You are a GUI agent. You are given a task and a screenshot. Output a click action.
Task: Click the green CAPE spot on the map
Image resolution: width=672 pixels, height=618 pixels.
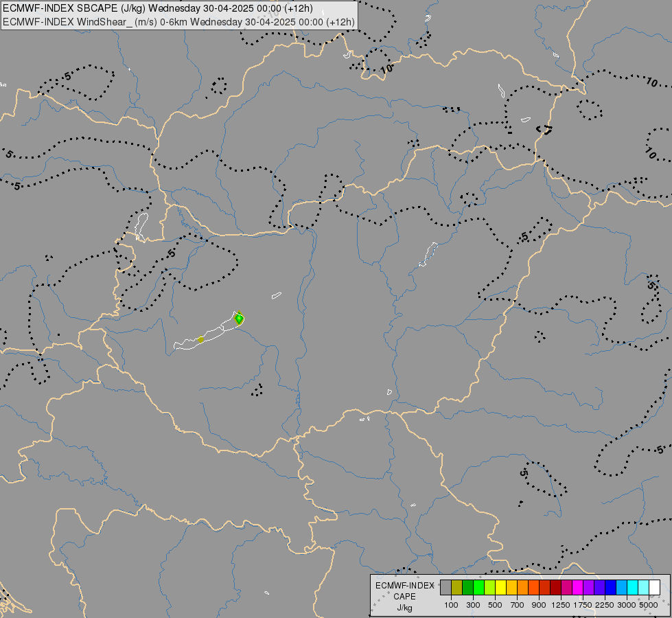click(239, 319)
